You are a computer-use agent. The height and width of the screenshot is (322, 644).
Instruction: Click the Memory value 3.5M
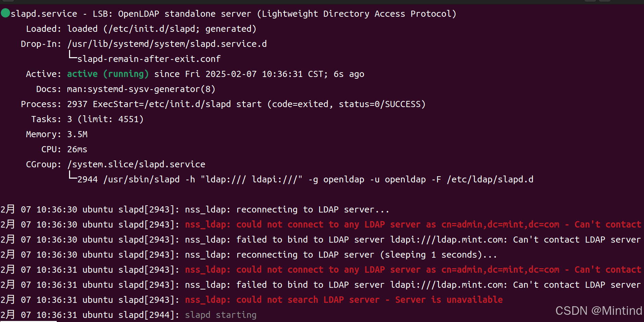click(x=77, y=134)
